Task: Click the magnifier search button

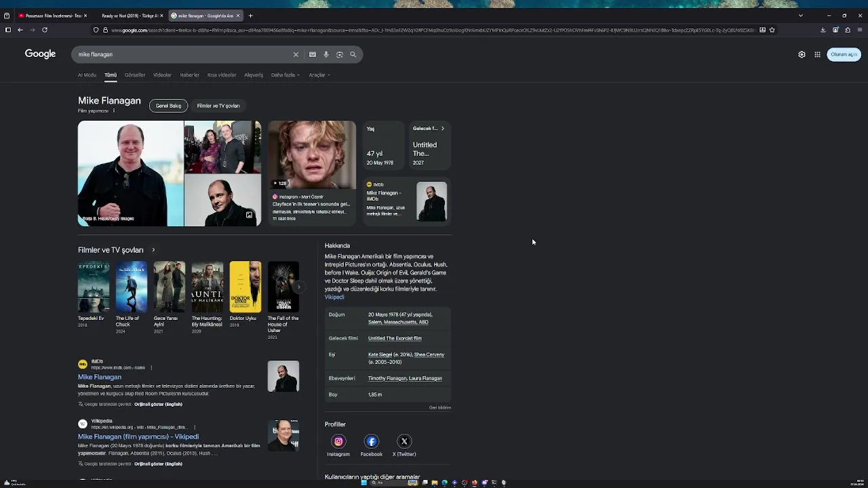Action: [x=353, y=54]
